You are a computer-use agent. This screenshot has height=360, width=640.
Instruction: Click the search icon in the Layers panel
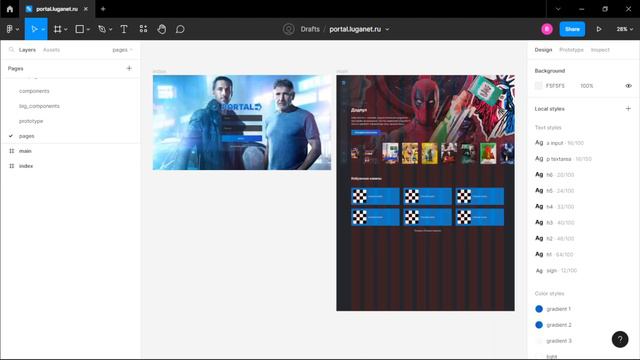point(11,49)
